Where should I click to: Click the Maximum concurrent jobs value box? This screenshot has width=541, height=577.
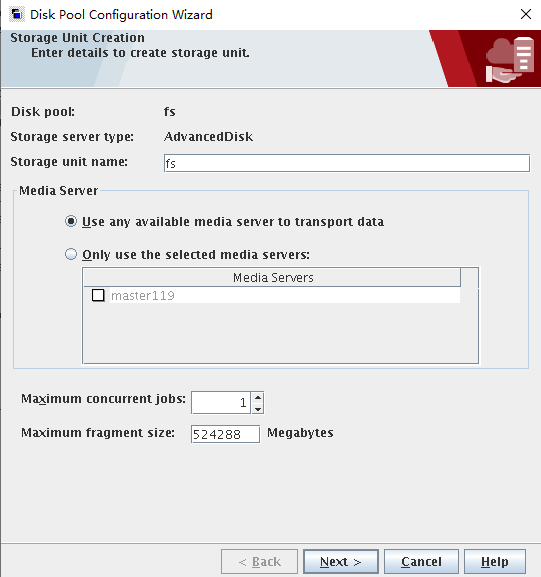(x=221, y=403)
